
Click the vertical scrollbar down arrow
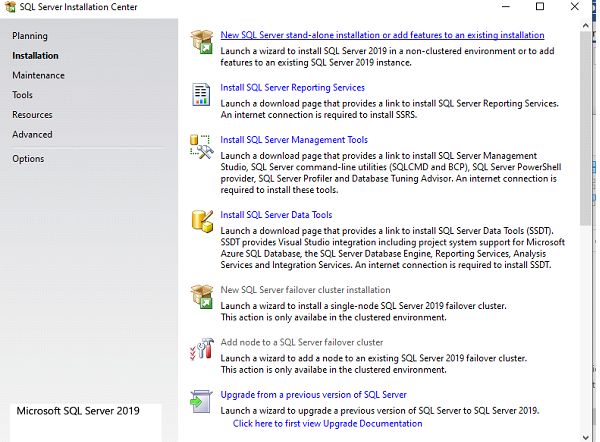(586, 435)
